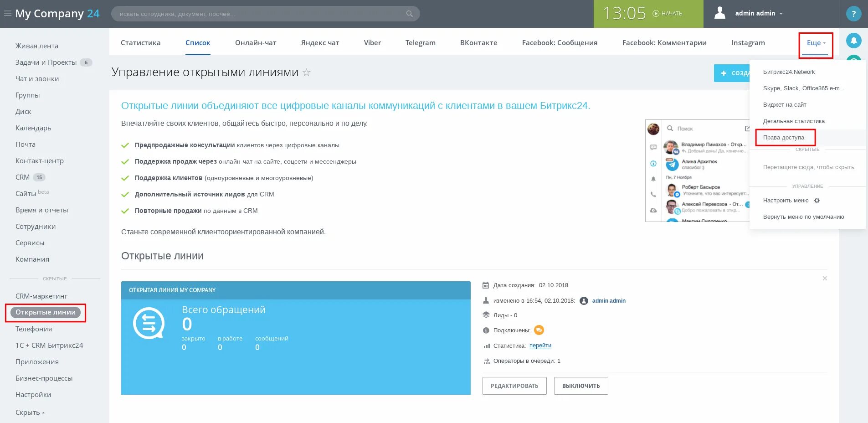The height and width of the screenshot is (423, 868).
Task: Open the Еще dropdown tab
Action: pyautogui.click(x=816, y=43)
